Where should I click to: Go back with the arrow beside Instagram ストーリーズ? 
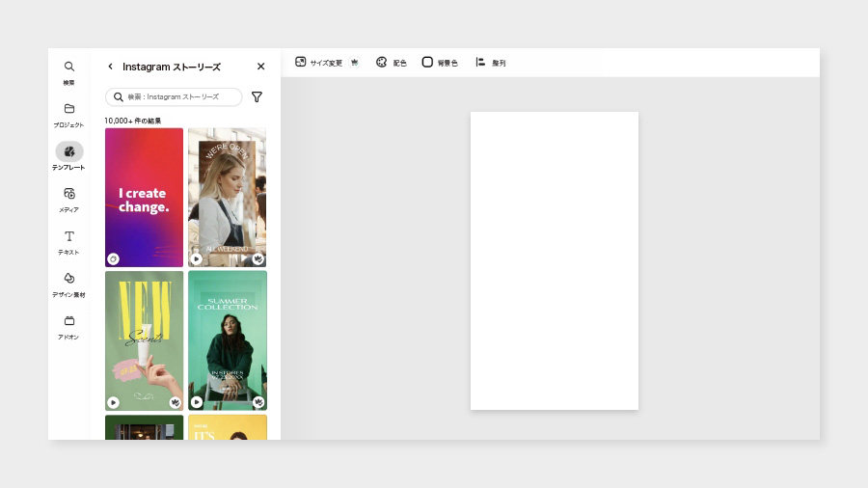(x=110, y=67)
